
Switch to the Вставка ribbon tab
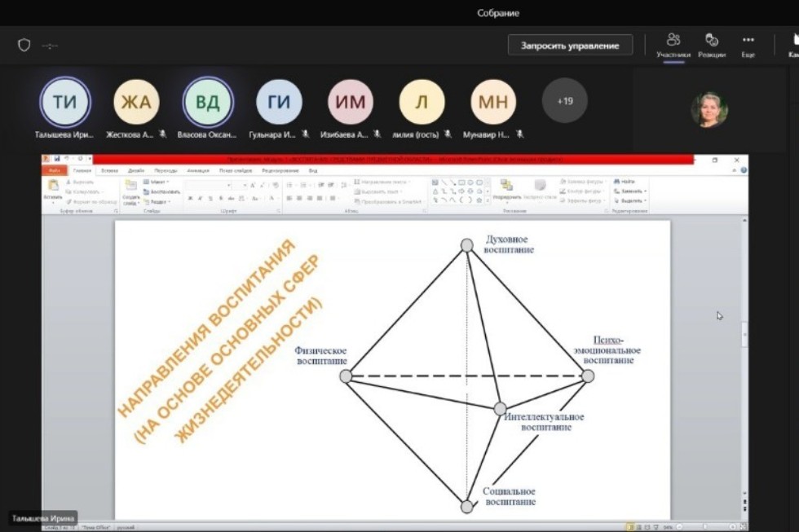click(x=109, y=171)
